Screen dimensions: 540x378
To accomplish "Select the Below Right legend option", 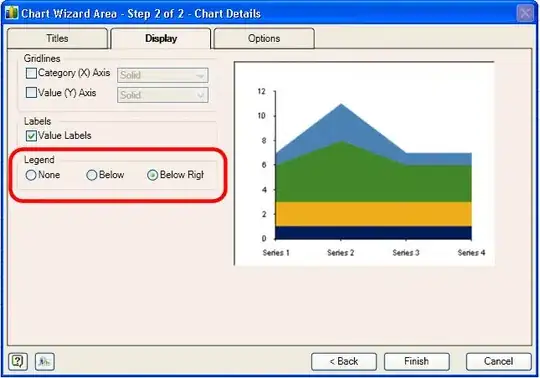I will pyautogui.click(x=153, y=175).
